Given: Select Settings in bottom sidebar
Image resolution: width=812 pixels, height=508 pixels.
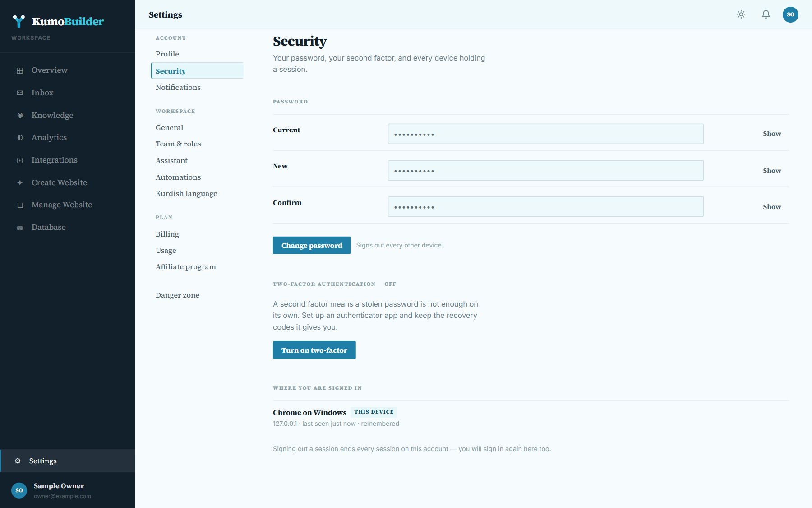Looking at the screenshot, I should (68, 461).
